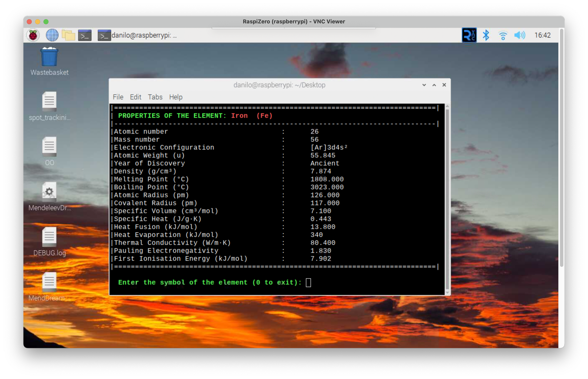Screen dimensions: 588x379
Task: Open the Help menu in terminal
Action: (x=175, y=97)
